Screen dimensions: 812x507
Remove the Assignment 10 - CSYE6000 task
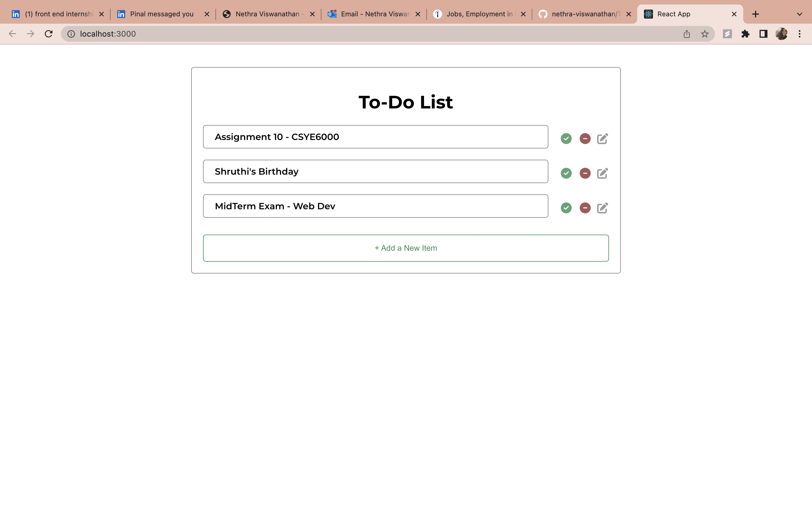tap(585, 139)
